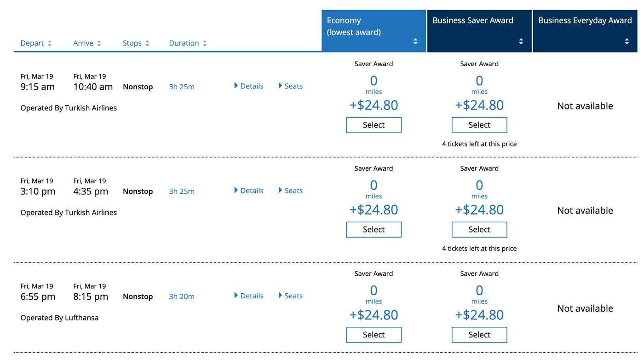Image resolution: width=644 pixels, height=360 pixels.
Task: Click the sort arrows in the Economy column header
Action: 415,41
